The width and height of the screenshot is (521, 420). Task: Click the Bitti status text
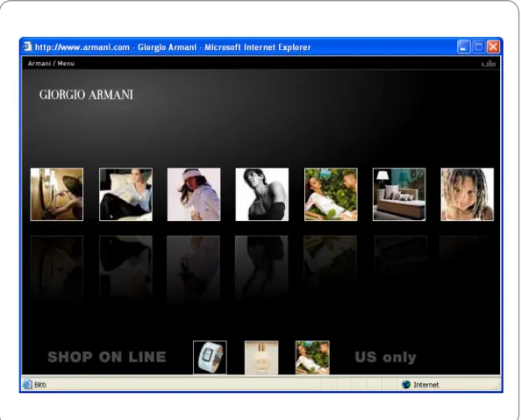(40, 385)
